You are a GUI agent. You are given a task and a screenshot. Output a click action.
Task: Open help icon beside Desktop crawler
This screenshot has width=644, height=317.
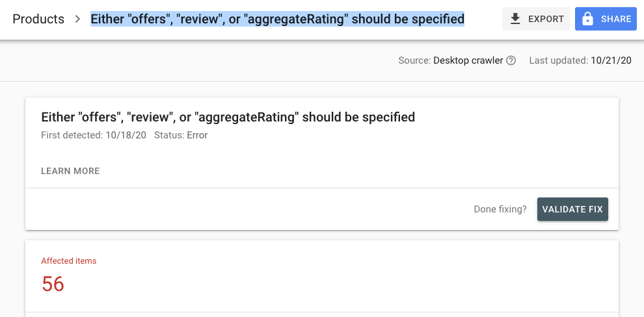[x=511, y=60]
